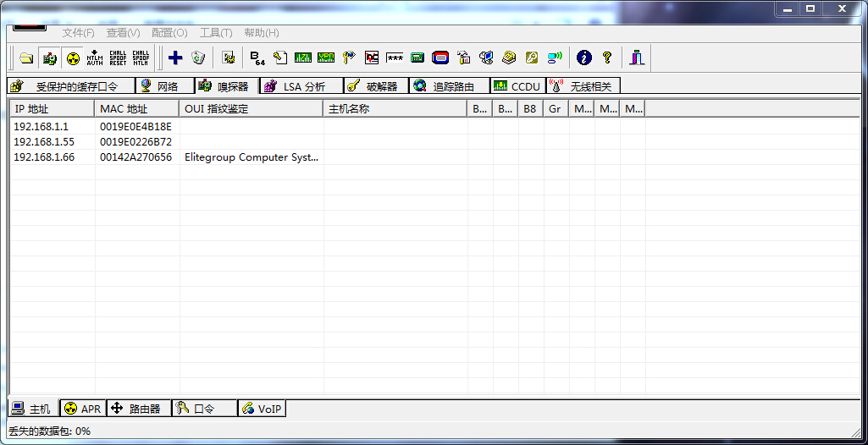Click the padlock with document toolbar icon
Image resolution: width=868 pixels, height=445 pixels.
pos(463,58)
